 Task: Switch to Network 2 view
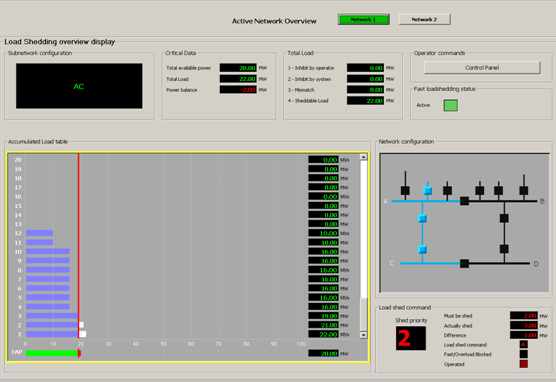[424, 20]
